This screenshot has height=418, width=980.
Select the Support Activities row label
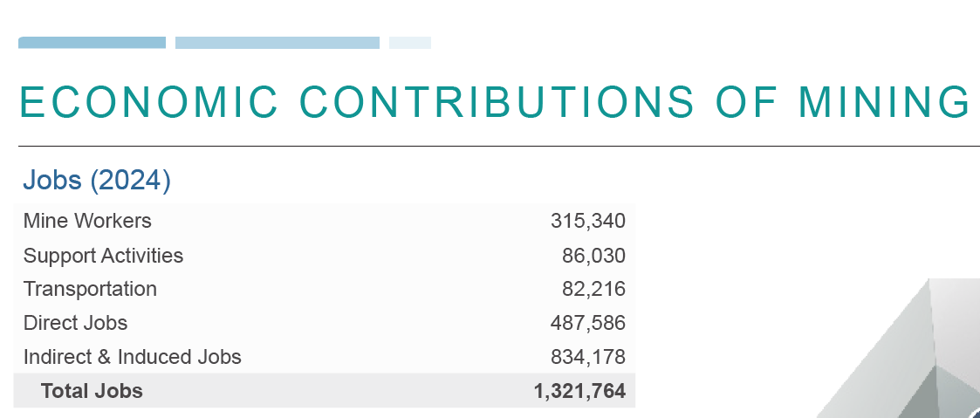tap(103, 256)
